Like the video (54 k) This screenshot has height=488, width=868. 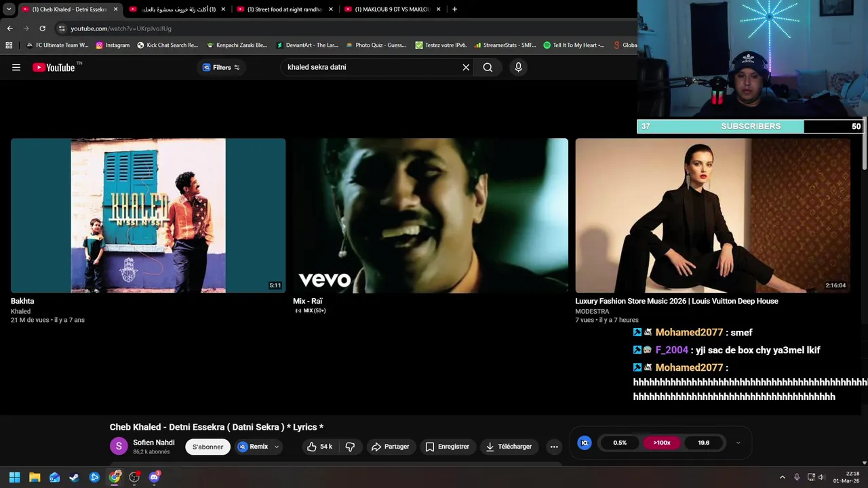coord(319,447)
